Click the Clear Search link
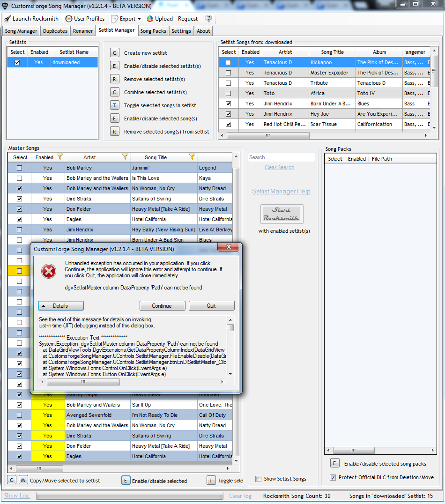445x504 pixels. pos(279,167)
